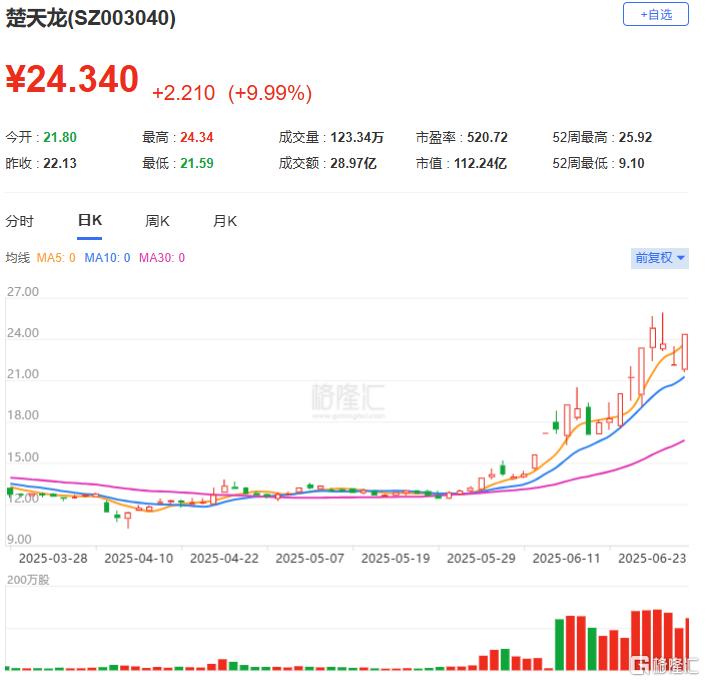Click the MA10 indicator label
Image resolution: width=705 pixels, height=682 pixels.
[107, 258]
